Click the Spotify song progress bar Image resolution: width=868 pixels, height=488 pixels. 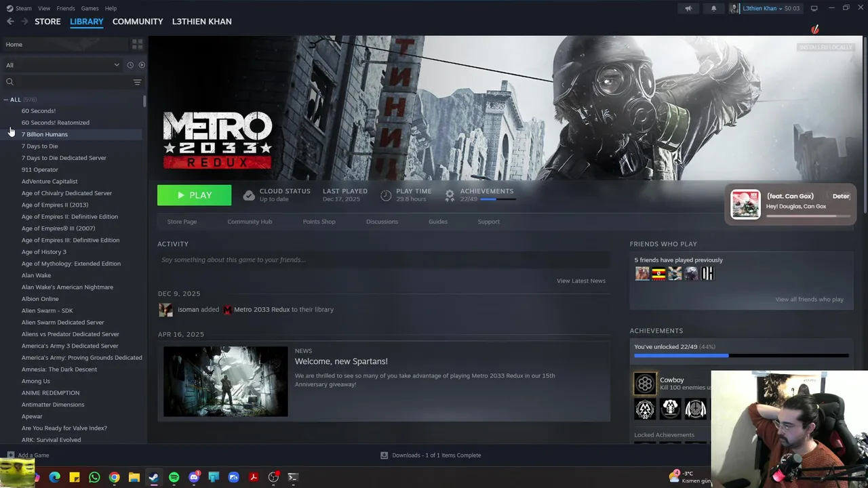808,216
